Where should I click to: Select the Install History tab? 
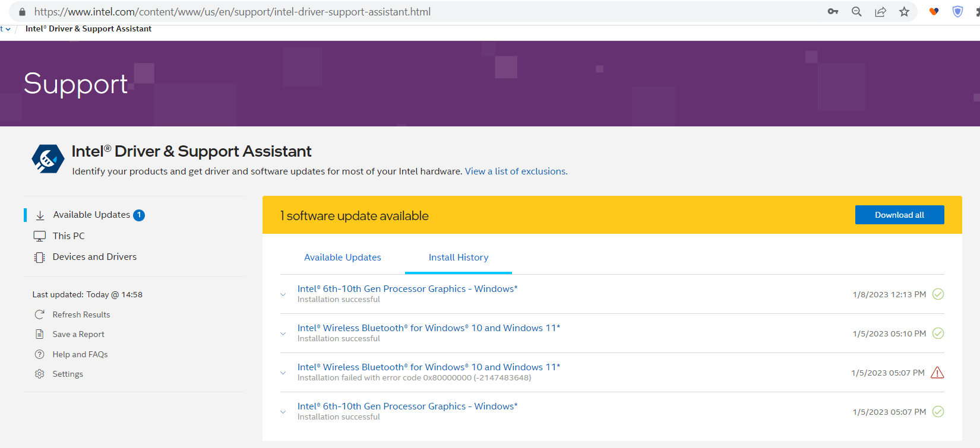coord(459,258)
